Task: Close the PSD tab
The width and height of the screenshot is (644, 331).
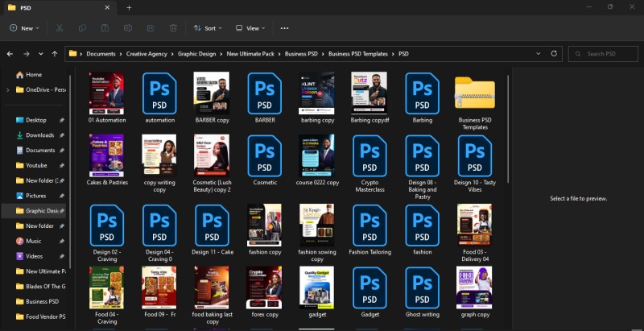Action: tap(107, 8)
